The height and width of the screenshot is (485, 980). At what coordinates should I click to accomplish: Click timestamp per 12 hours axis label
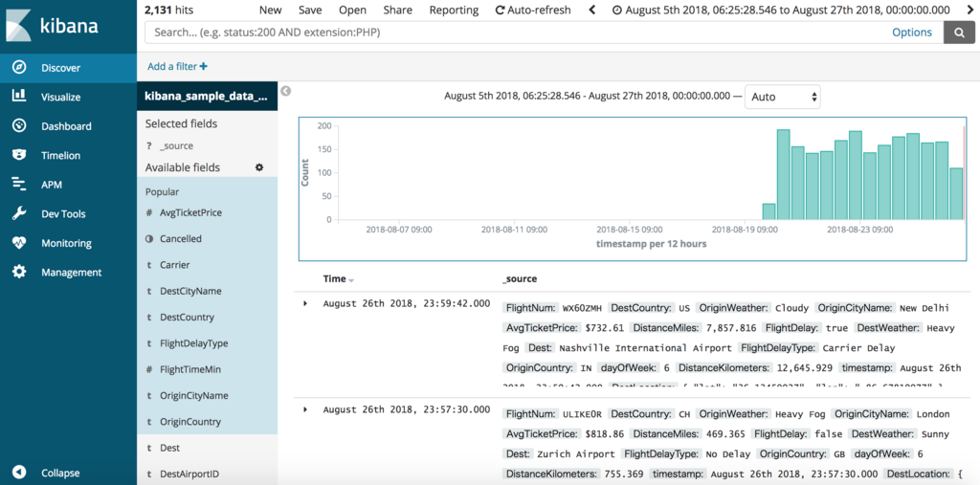click(x=651, y=244)
